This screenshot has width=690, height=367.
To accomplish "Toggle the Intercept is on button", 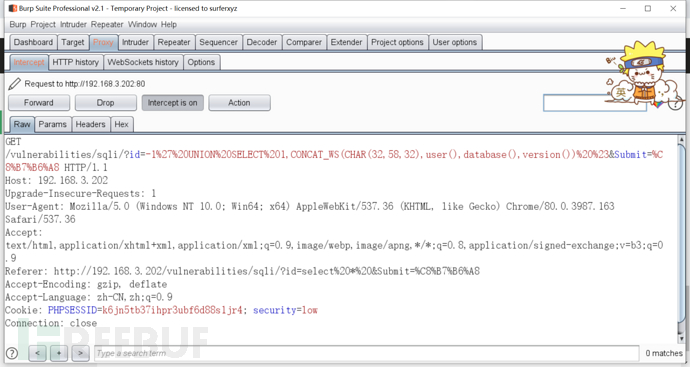I will point(172,103).
